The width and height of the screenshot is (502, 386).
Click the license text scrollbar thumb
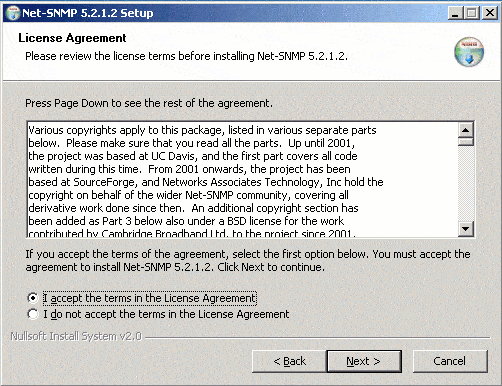coord(466,142)
